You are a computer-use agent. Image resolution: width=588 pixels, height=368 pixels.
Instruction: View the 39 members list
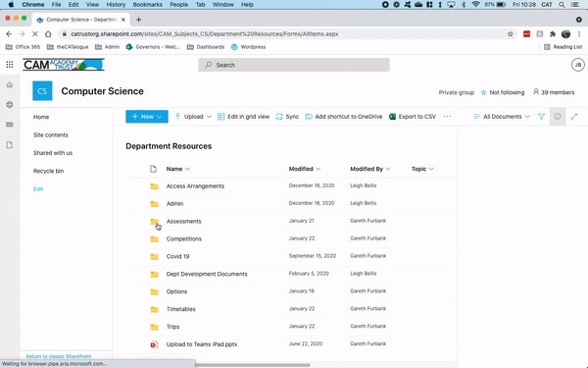click(554, 92)
